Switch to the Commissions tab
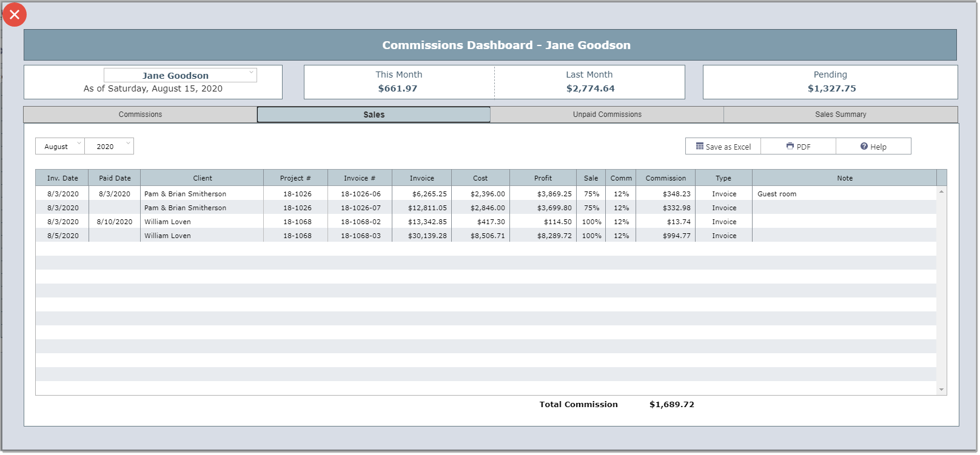Screen dimensions: 980x455 tap(140, 115)
